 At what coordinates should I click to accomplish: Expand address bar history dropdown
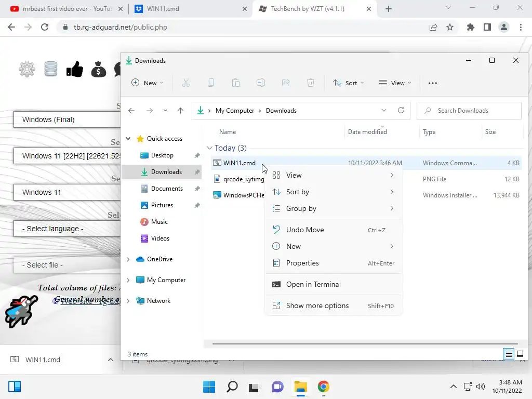tap(384, 110)
